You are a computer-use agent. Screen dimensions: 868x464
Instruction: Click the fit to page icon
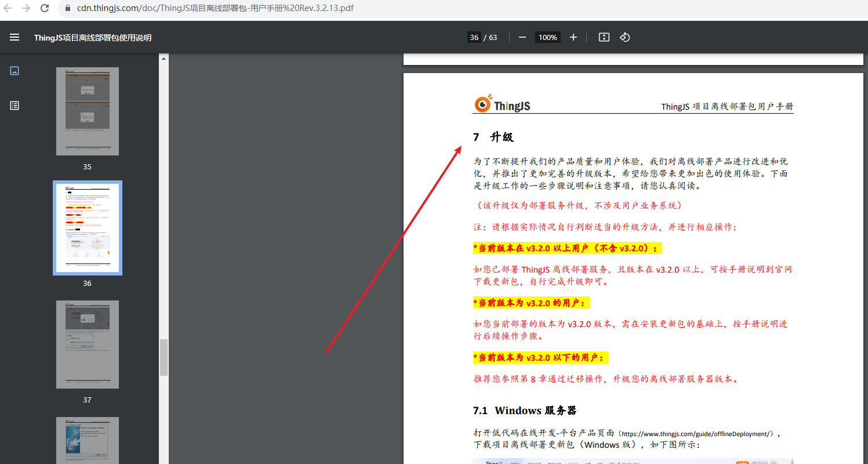point(604,37)
